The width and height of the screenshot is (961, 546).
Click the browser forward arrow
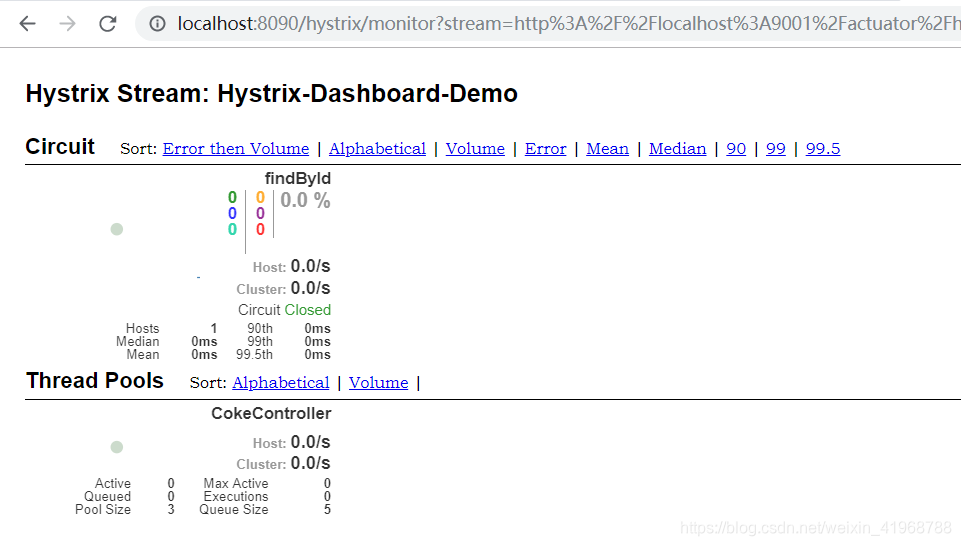coord(67,24)
